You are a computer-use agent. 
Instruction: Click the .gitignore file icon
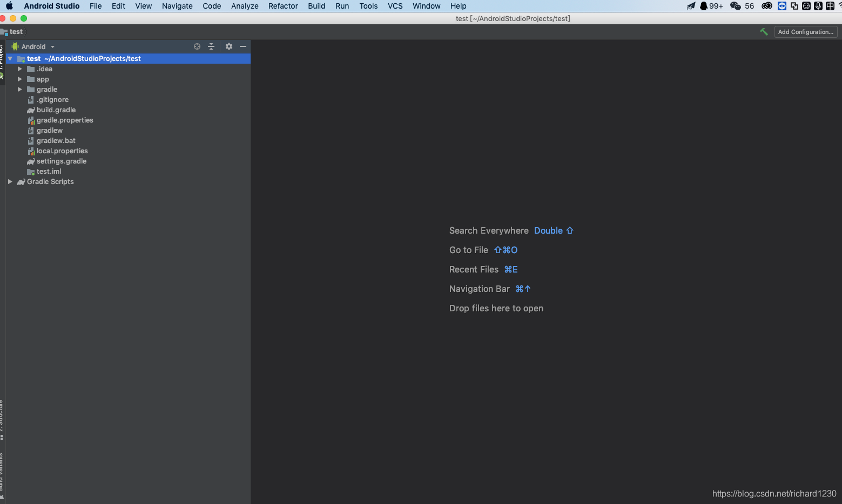coord(31,100)
